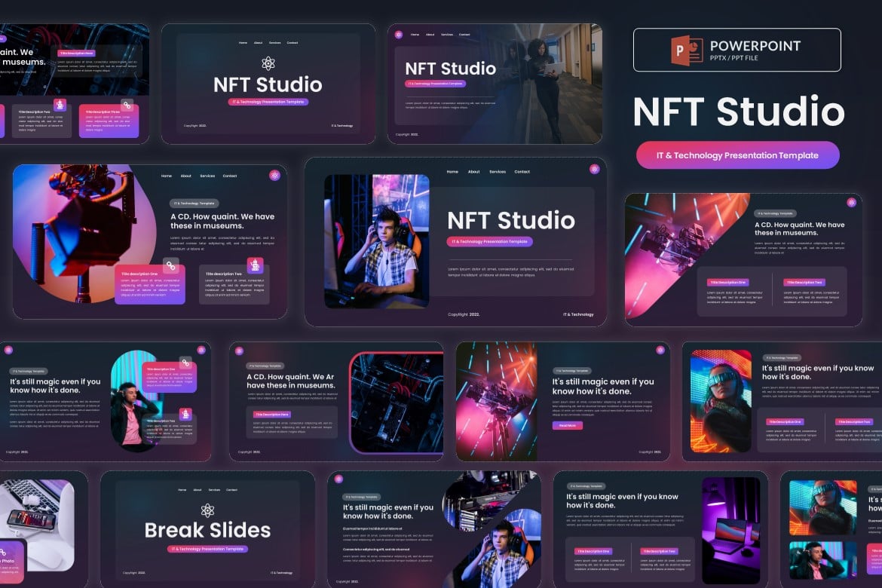Open the Services menu on the center slide
882x588 pixels.
click(x=498, y=170)
